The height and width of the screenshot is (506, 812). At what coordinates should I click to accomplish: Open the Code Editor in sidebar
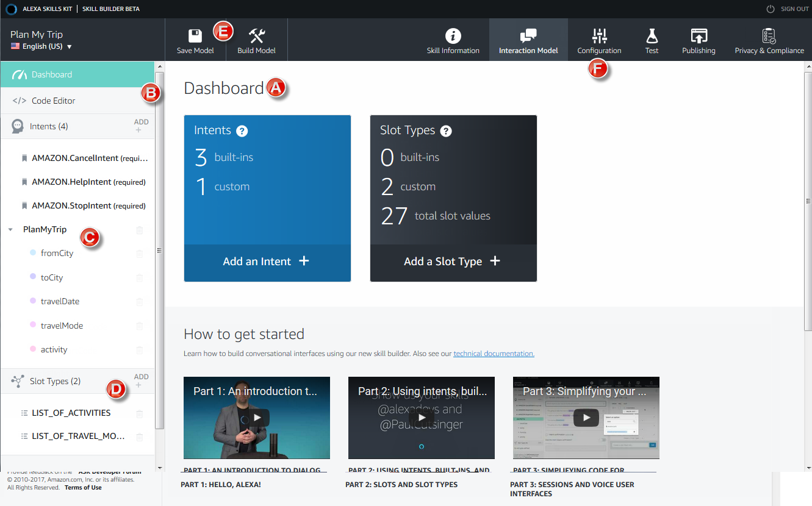(54, 101)
